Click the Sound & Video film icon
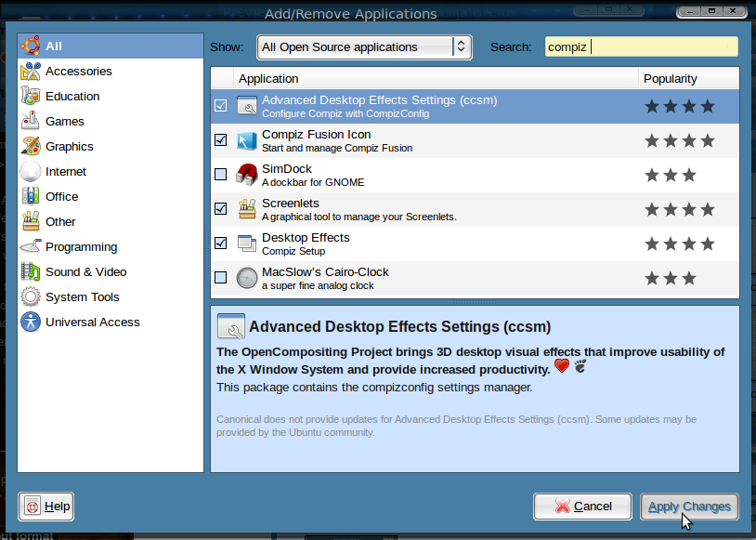This screenshot has width=756, height=540. pos(31,271)
